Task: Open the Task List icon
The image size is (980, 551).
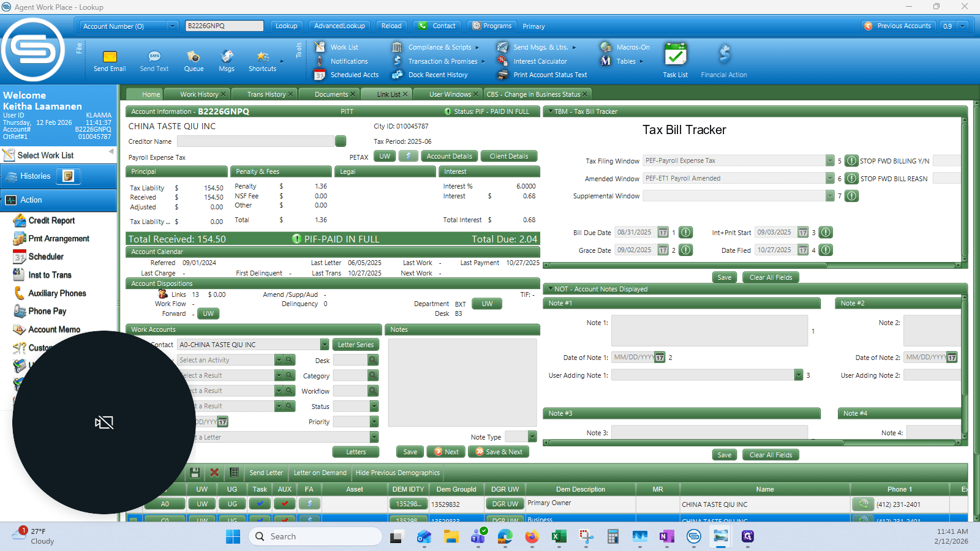Action: click(x=676, y=61)
